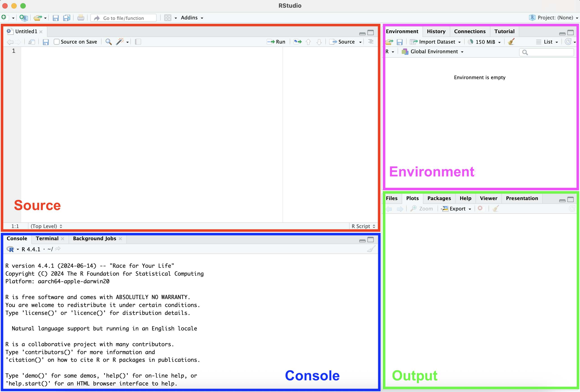Save the Untitled1 script in editor toolbar
The image size is (580, 392).
[x=46, y=42]
